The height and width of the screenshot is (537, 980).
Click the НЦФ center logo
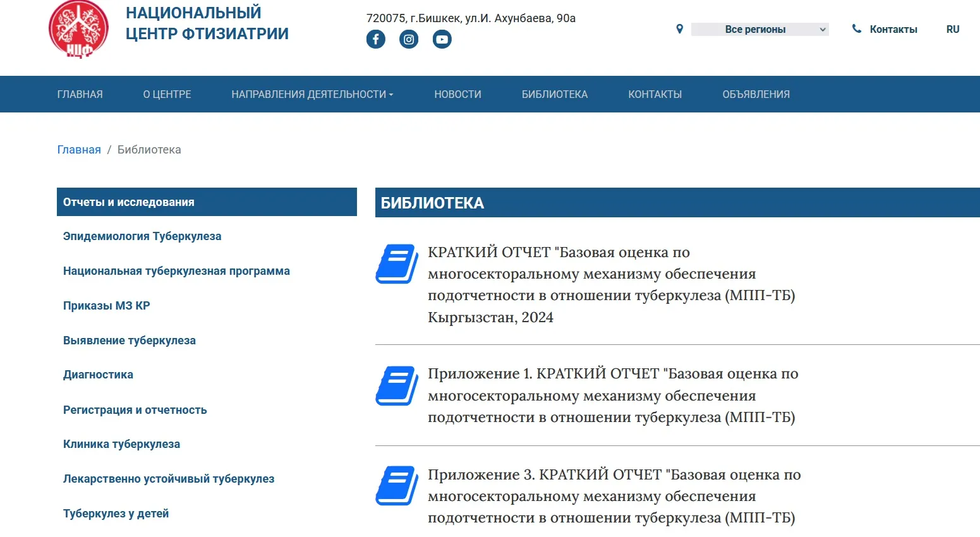click(x=78, y=29)
